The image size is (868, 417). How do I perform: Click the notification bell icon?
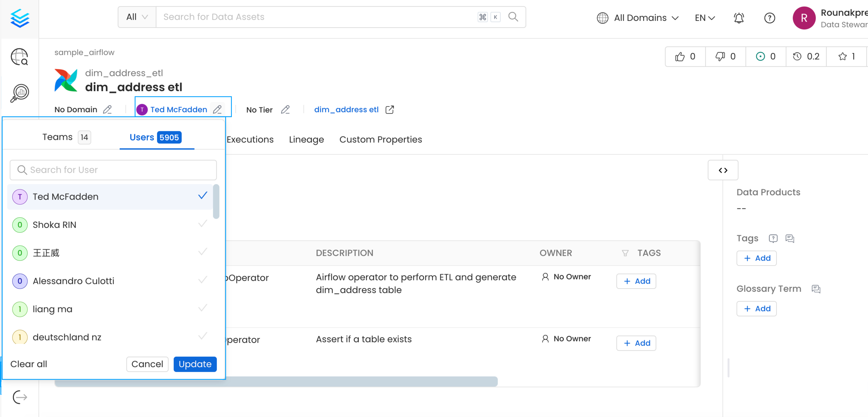739,18
